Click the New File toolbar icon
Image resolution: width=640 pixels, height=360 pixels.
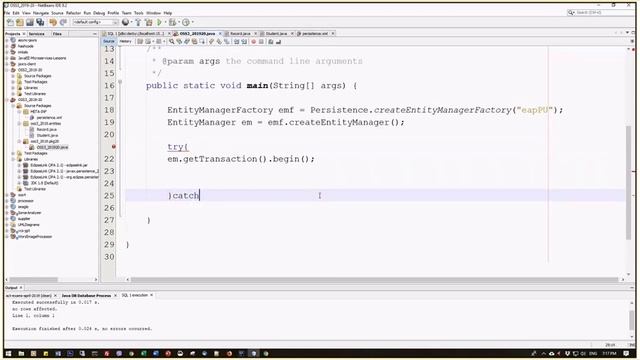[x=10, y=22]
